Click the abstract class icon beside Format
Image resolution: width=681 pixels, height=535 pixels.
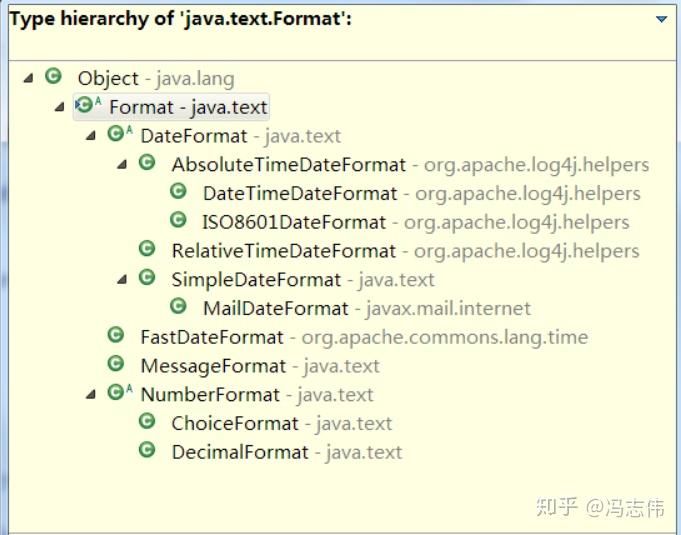click(x=86, y=105)
